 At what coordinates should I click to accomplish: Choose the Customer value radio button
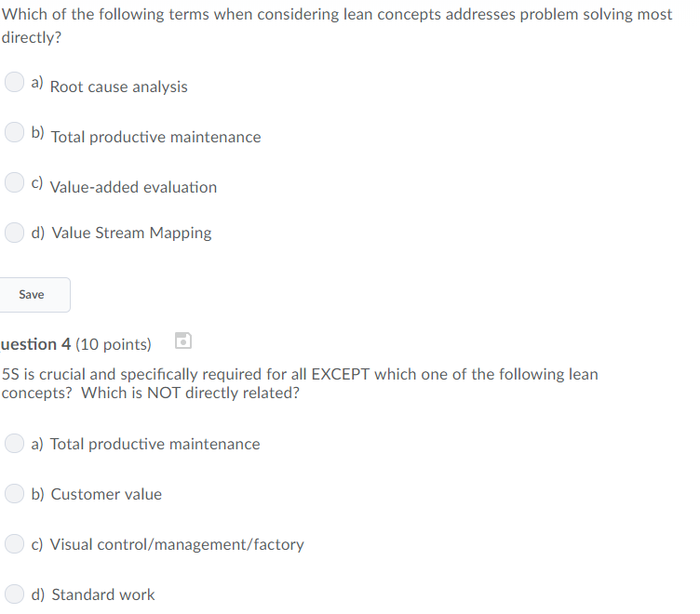pos(14,493)
